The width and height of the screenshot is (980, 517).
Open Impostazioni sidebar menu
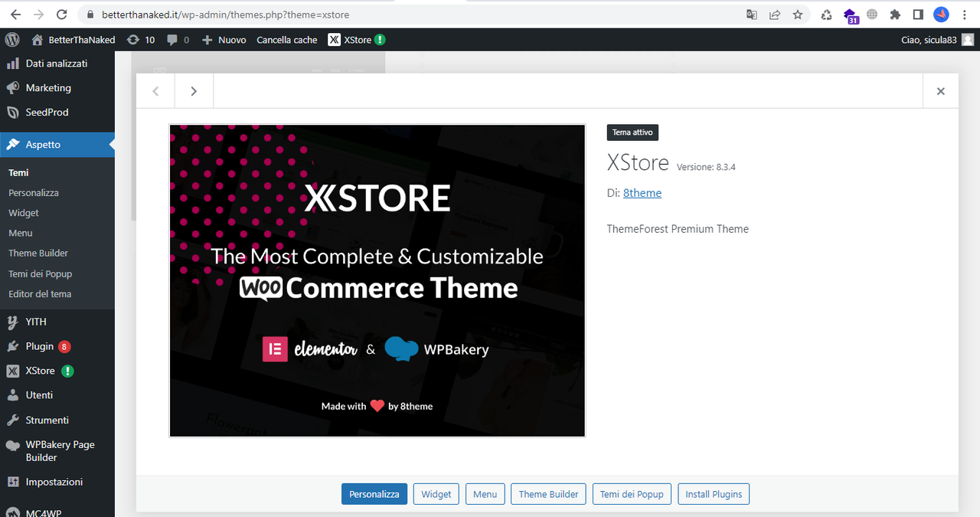(x=57, y=482)
